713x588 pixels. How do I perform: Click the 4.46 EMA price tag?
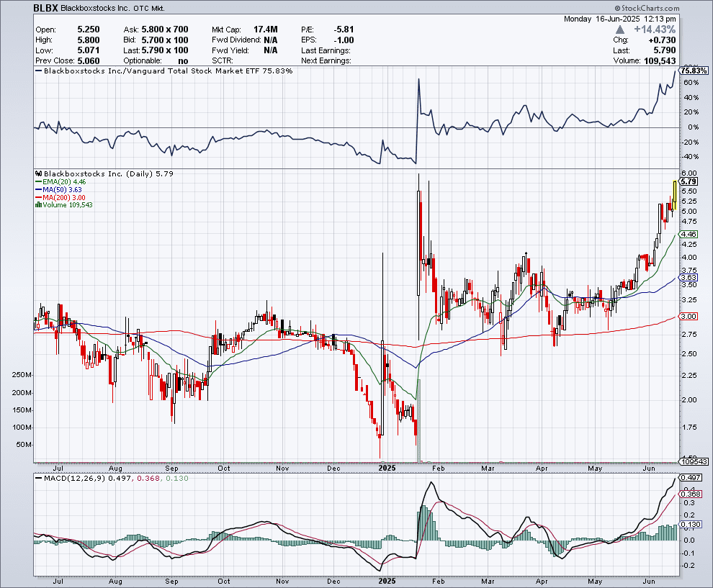point(689,234)
